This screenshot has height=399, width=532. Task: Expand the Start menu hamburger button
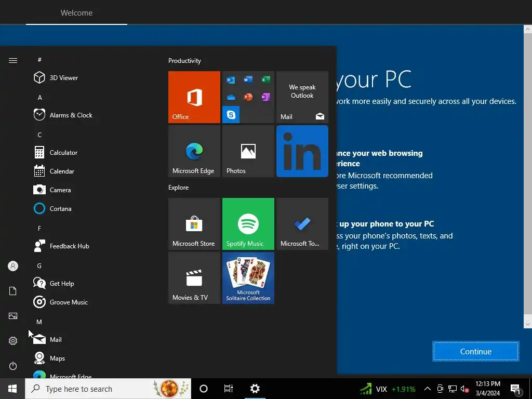pyautogui.click(x=13, y=60)
